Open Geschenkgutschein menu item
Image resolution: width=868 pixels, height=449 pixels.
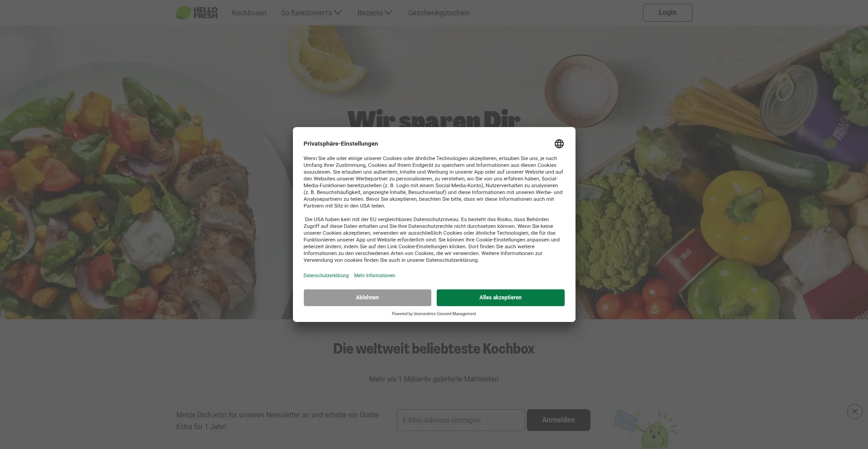pyautogui.click(x=439, y=13)
